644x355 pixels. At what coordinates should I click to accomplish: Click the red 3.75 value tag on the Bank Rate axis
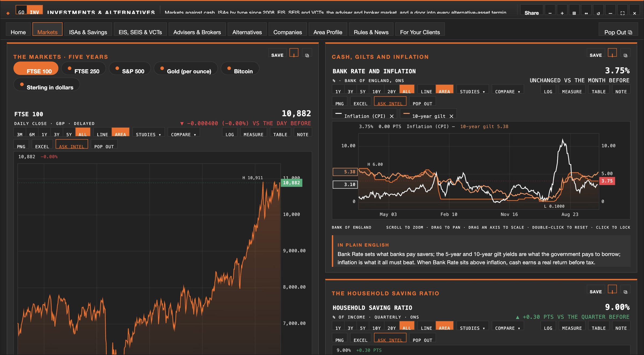click(x=607, y=181)
